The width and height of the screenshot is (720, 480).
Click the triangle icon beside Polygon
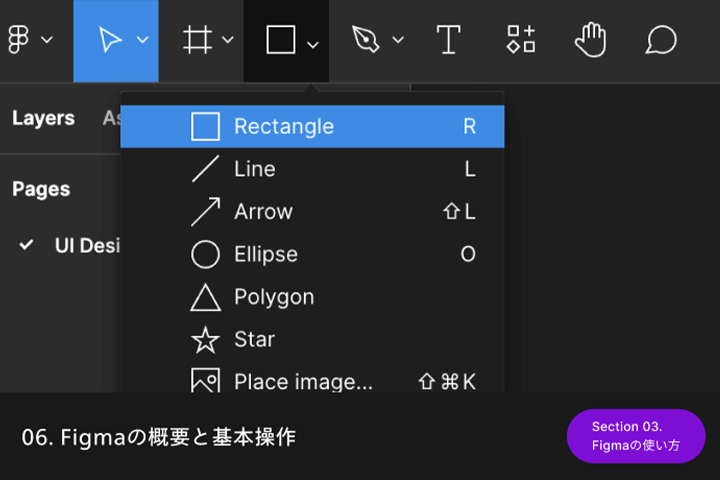click(x=205, y=298)
